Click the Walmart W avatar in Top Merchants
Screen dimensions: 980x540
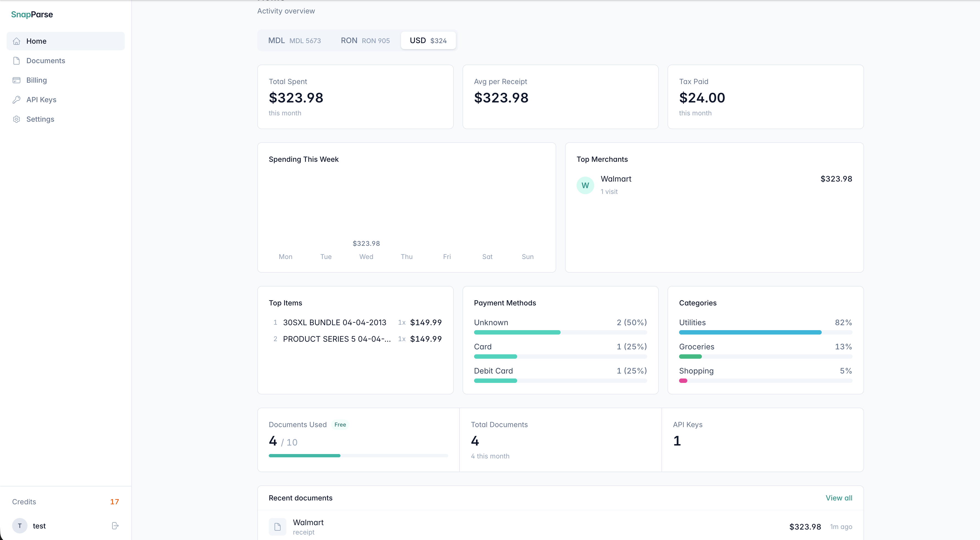pyautogui.click(x=585, y=185)
